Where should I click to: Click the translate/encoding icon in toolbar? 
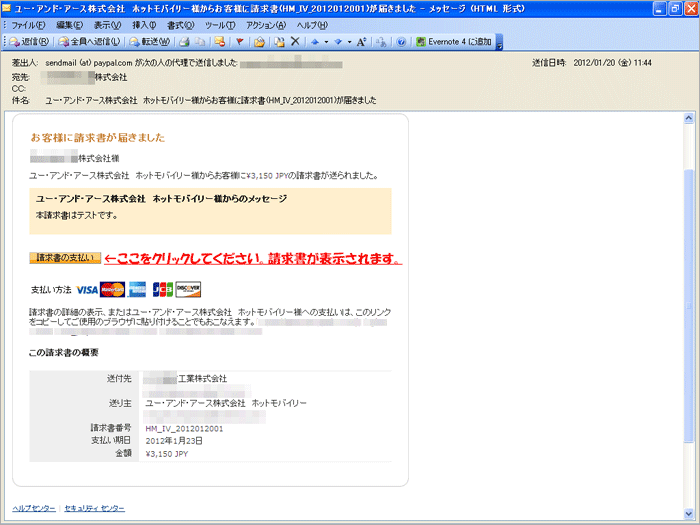pyautogui.click(x=381, y=42)
